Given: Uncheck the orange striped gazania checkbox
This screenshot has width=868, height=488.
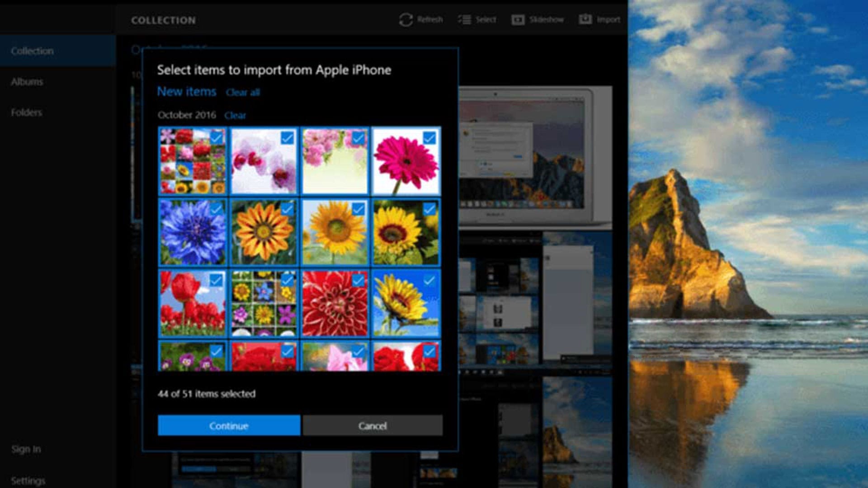Looking at the screenshot, I should pos(288,209).
